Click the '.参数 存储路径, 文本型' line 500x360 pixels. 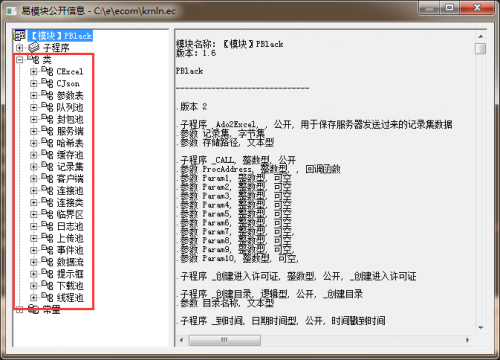(x=225, y=143)
